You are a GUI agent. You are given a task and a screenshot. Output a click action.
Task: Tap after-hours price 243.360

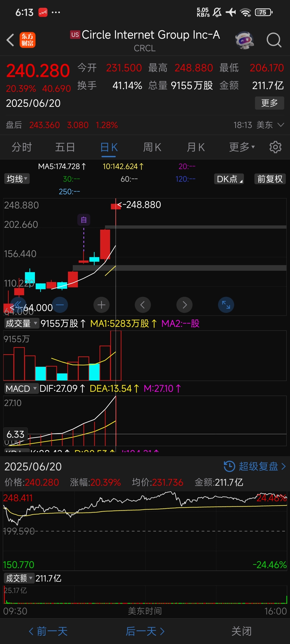(x=45, y=125)
